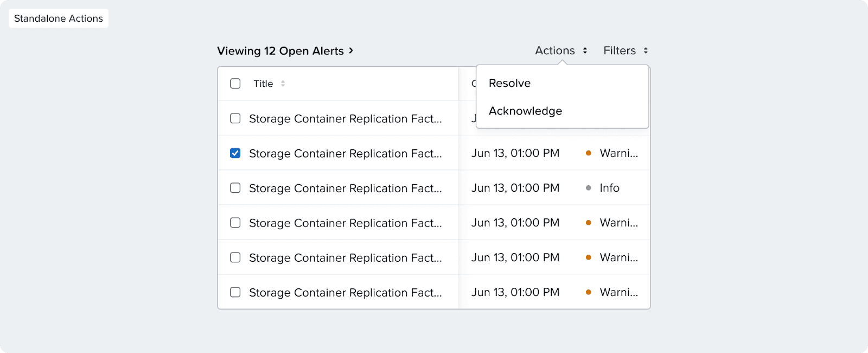Uncheck the checked second alert row checkbox
This screenshot has width=868, height=353.
[x=235, y=153]
